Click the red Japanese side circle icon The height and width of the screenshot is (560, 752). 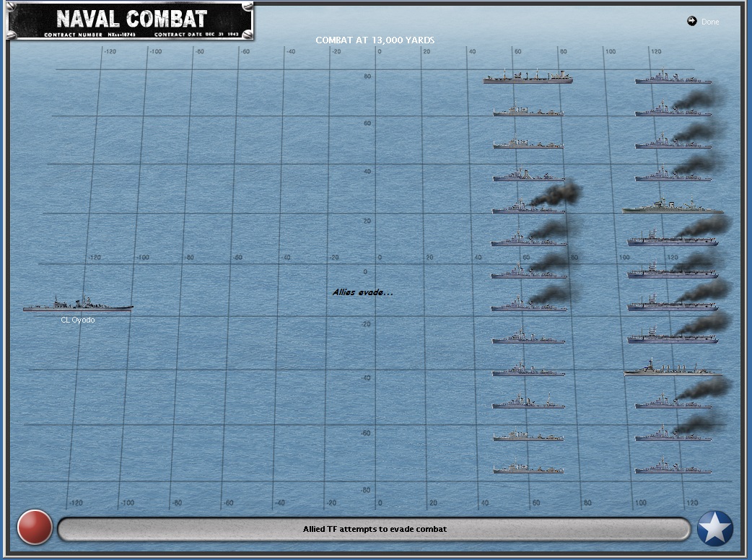[35, 528]
